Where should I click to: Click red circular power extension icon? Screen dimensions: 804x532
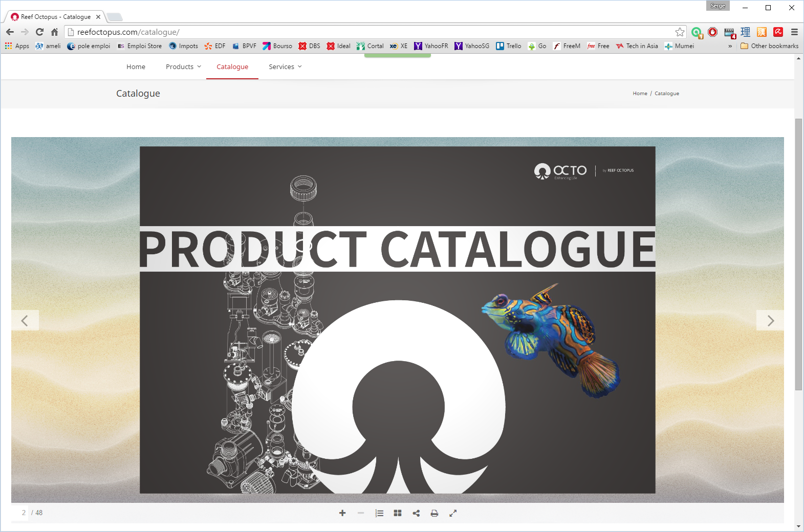[x=713, y=32]
